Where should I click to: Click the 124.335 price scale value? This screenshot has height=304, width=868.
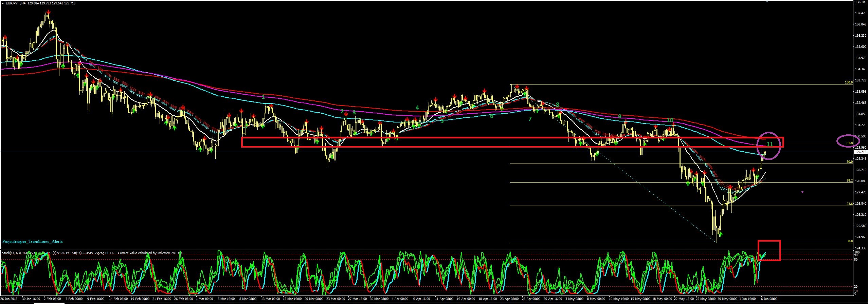(861, 248)
